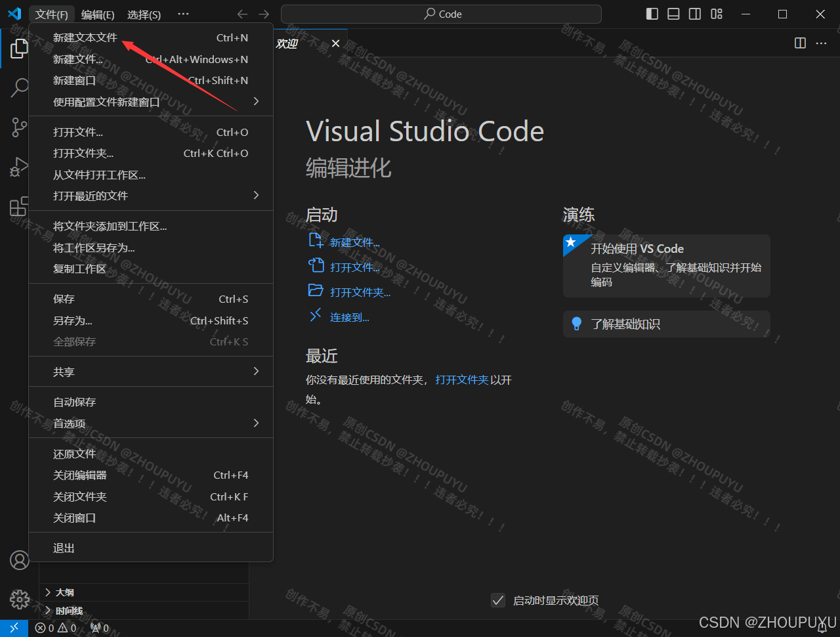Viewport: 840px width, 637px height.
Task: Expand the 共享 submenu
Action: (x=151, y=372)
